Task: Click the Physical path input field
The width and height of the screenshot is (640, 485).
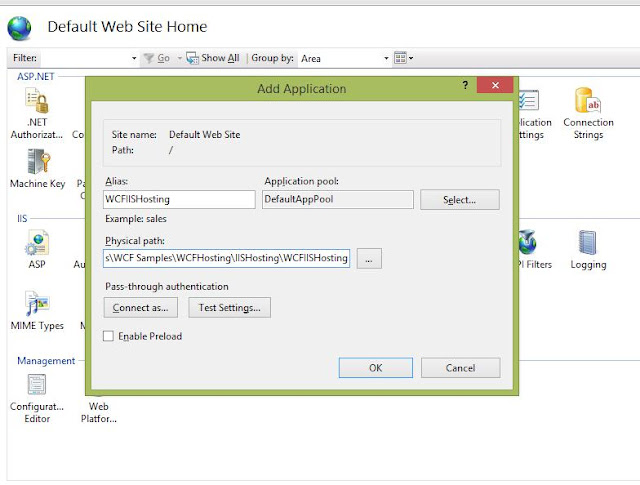Action: [227, 258]
